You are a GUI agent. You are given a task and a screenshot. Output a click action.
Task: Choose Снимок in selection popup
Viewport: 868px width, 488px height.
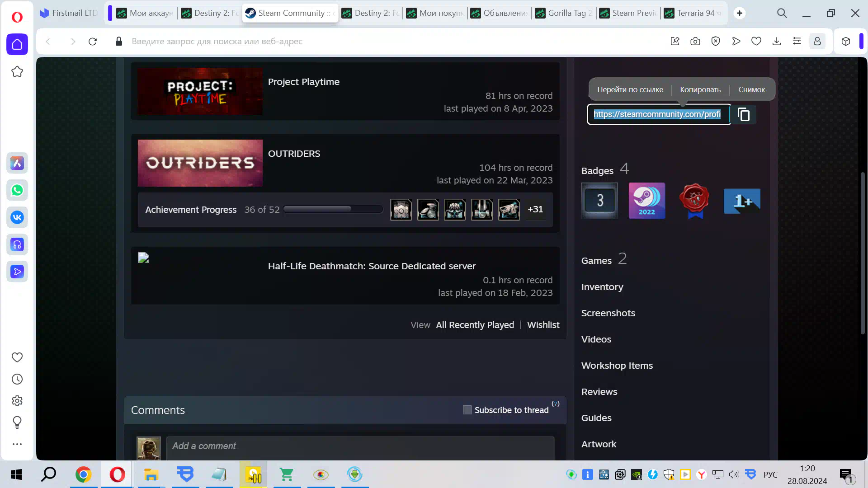751,89
